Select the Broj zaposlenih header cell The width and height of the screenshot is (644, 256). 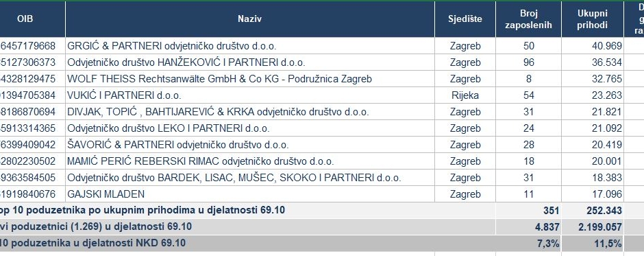click(x=528, y=19)
